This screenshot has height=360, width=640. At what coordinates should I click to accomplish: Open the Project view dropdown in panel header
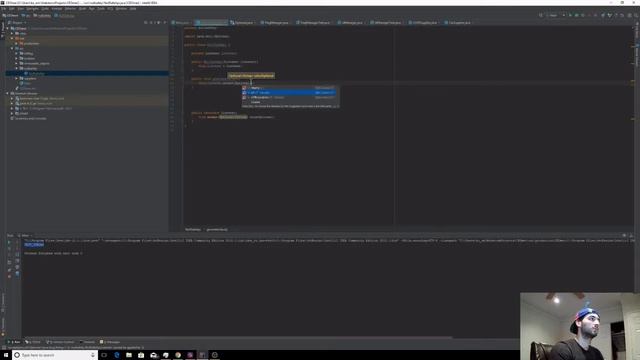(x=18, y=22)
